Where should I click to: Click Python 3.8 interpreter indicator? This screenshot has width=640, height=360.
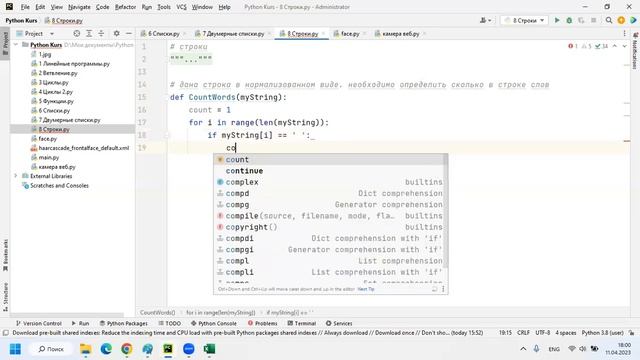[602, 333]
